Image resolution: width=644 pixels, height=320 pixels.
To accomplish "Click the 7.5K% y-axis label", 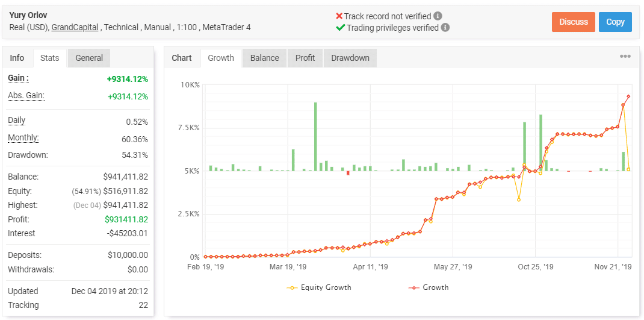I will tap(188, 128).
